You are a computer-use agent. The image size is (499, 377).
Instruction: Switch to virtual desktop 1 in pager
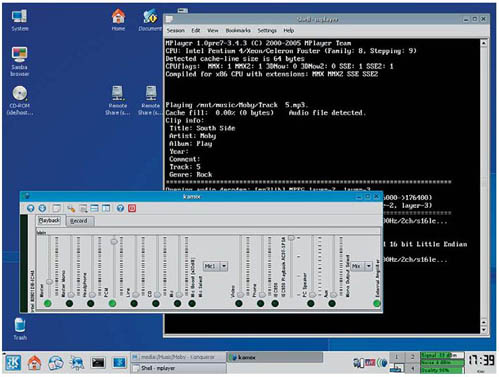pyautogui.click(x=396, y=357)
